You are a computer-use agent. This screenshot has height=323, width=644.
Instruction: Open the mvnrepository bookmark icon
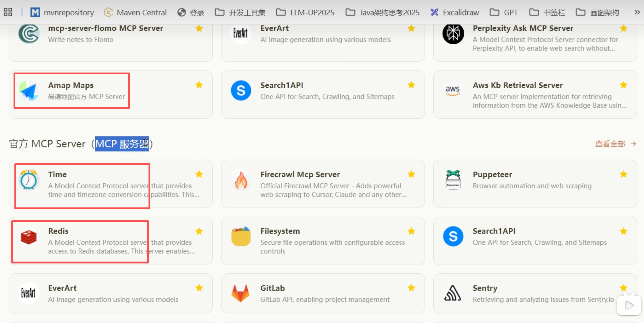[35, 12]
